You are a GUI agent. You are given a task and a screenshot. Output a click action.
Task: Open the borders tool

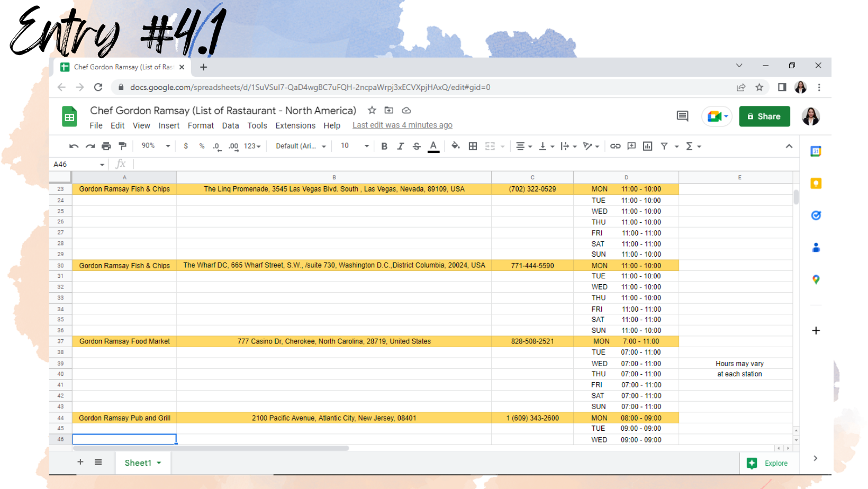click(473, 146)
